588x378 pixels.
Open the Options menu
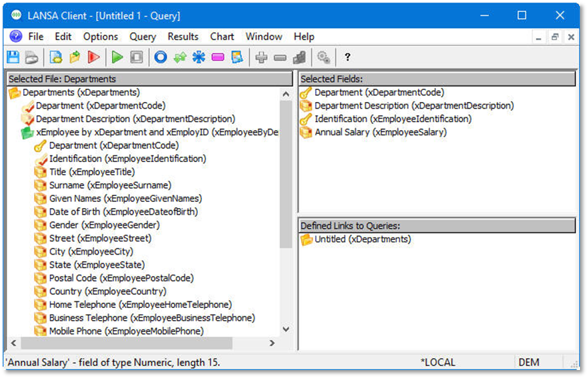point(101,37)
